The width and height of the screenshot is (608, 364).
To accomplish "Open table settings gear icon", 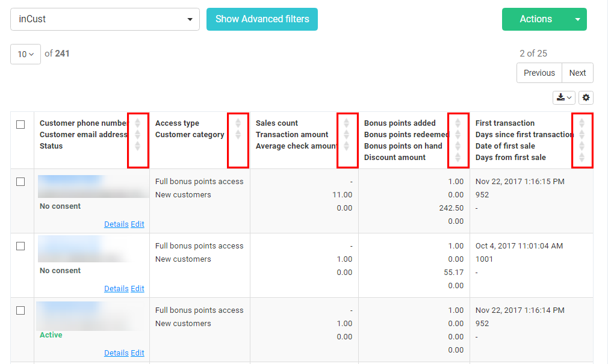I will point(586,97).
